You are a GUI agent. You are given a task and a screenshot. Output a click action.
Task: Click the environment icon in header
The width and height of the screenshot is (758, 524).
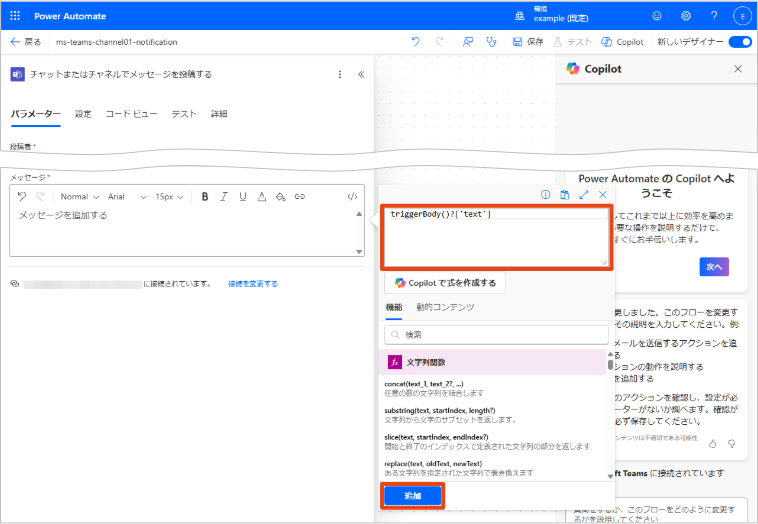[x=520, y=16]
